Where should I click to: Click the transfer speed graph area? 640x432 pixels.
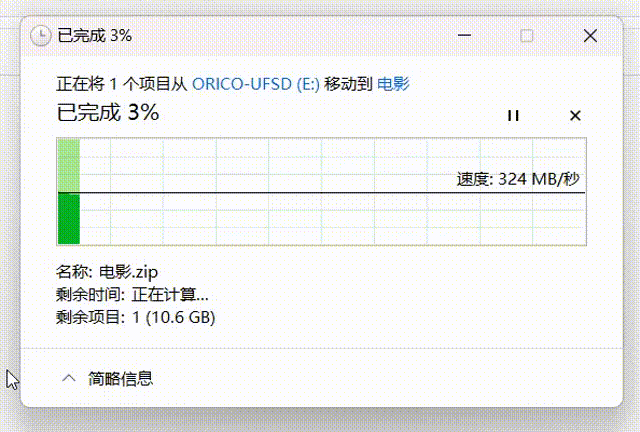pos(322,192)
